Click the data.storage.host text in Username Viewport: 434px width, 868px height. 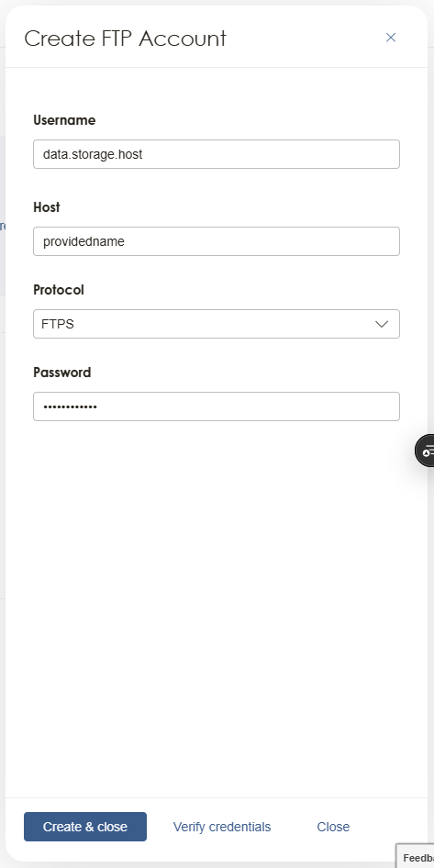pos(93,154)
